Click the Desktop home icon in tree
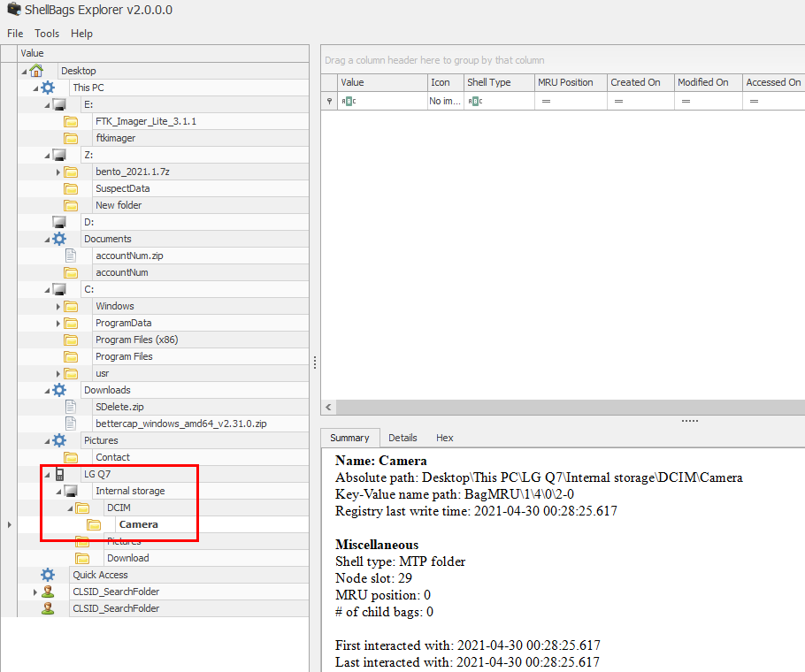The height and width of the screenshot is (672, 805). tap(36, 71)
